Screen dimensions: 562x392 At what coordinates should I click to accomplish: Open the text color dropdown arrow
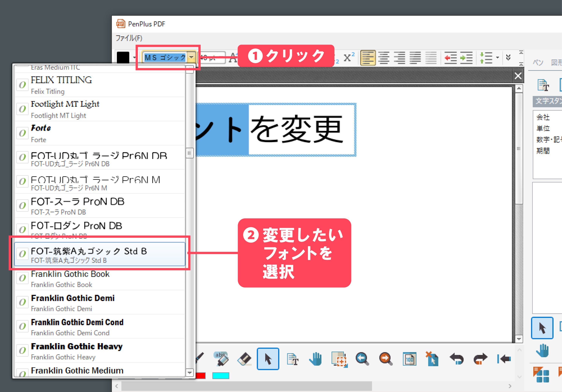(x=134, y=58)
